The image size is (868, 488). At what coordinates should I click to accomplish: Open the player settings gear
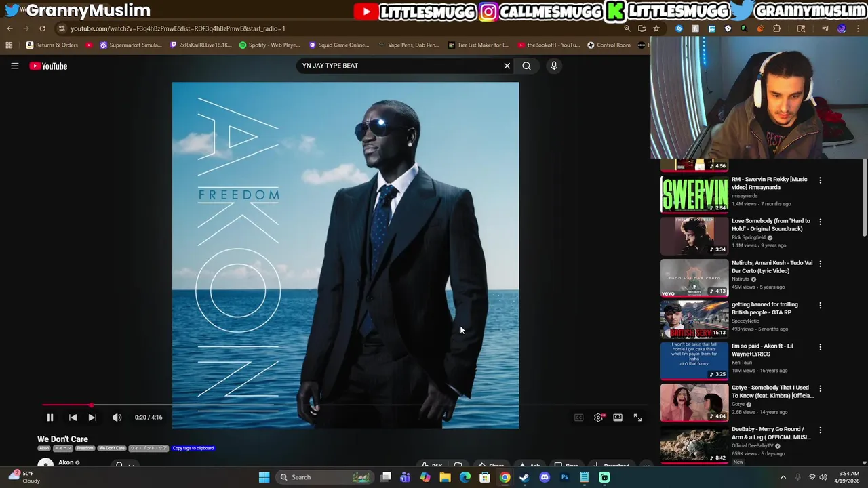pos(598,418)
